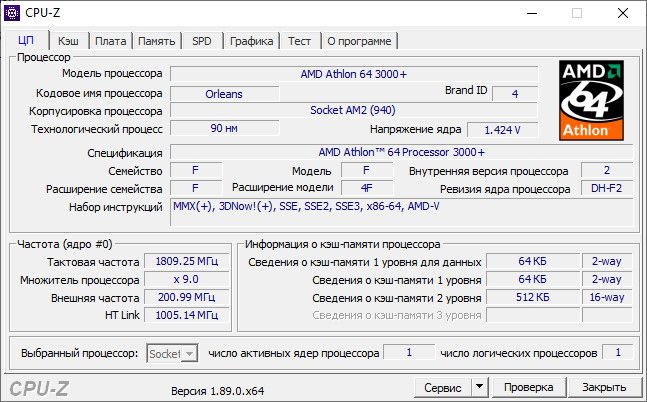Click the Набор инструкций label

(x=116, y=207)
